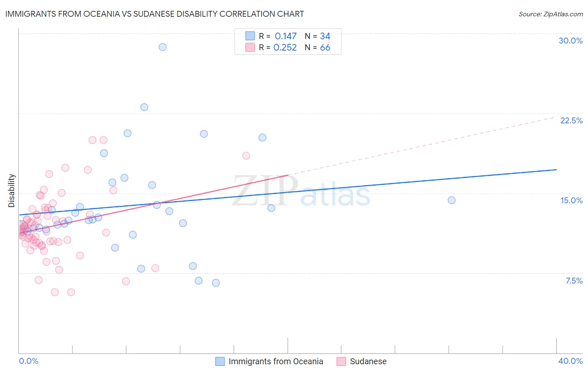
Task: Click the pink Sudanese legend swatch
Action: (341, 361)
